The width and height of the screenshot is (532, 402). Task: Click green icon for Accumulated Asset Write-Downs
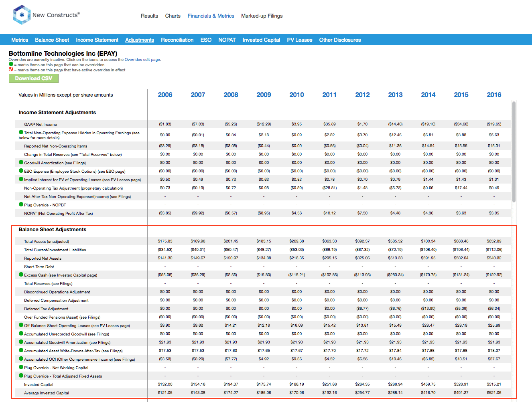(21, 350)
